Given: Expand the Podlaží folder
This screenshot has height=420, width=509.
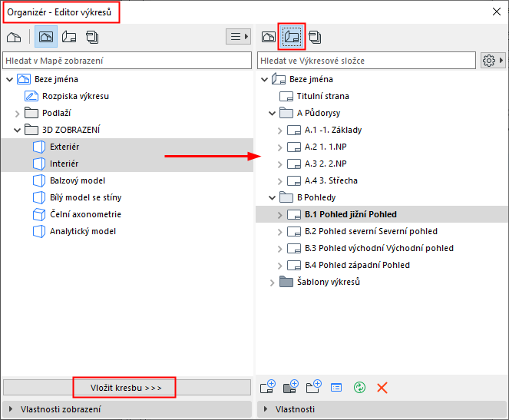Looking at the screenshot, I should tap(17, 114).
